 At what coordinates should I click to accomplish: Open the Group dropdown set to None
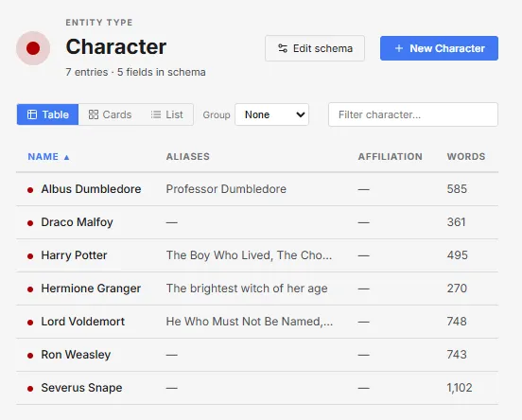point(271,114)
